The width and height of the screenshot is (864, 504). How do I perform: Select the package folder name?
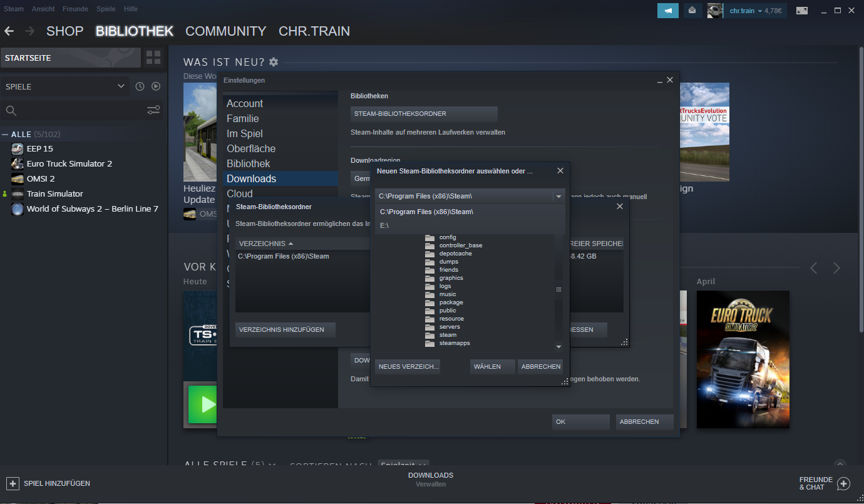451,302
